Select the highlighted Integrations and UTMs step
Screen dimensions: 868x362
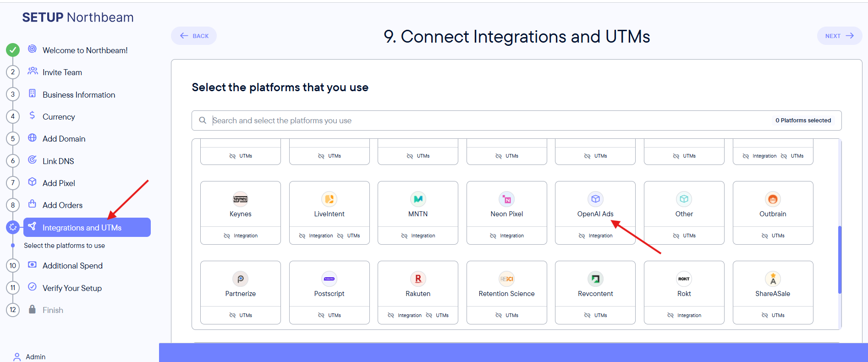click(87, 227)
